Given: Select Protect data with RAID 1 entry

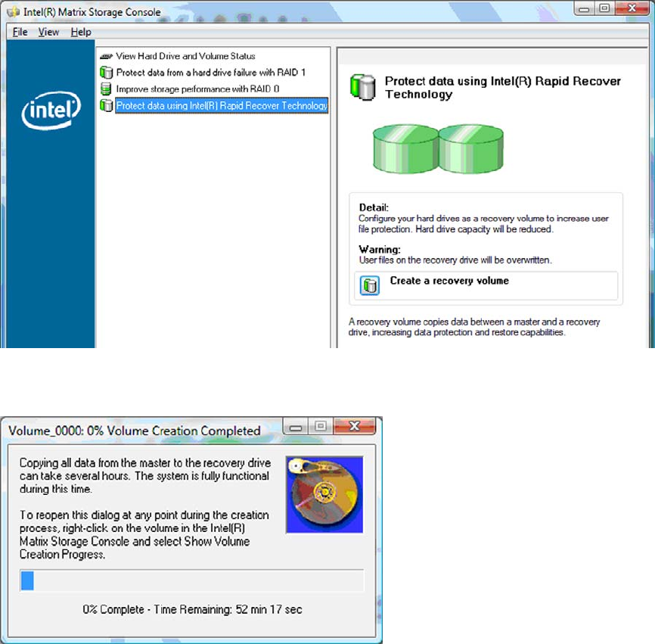Looking at the screenshot, I should 211,73.
